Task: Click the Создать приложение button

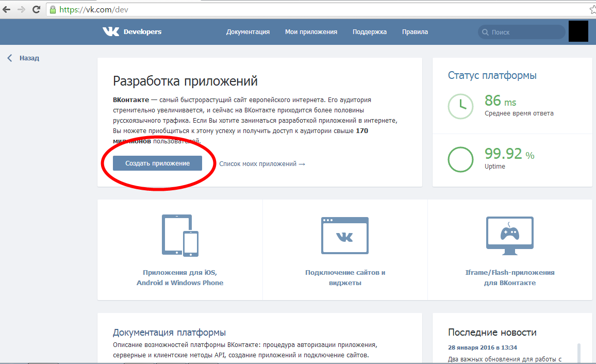Action: pyautogui.click(x=157, y=163)
